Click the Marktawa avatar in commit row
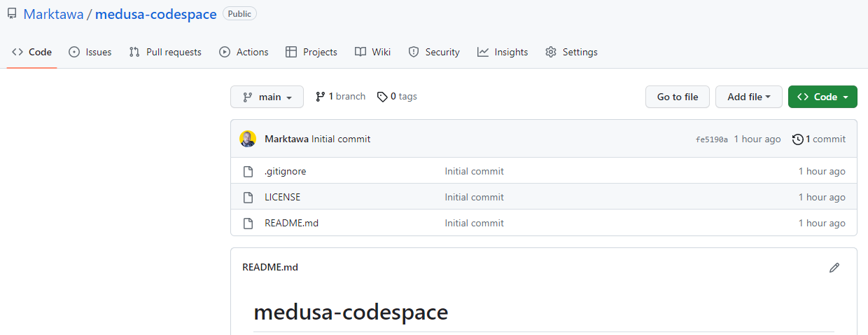This screenshot has height=335, width=868. tap(248, 139)
